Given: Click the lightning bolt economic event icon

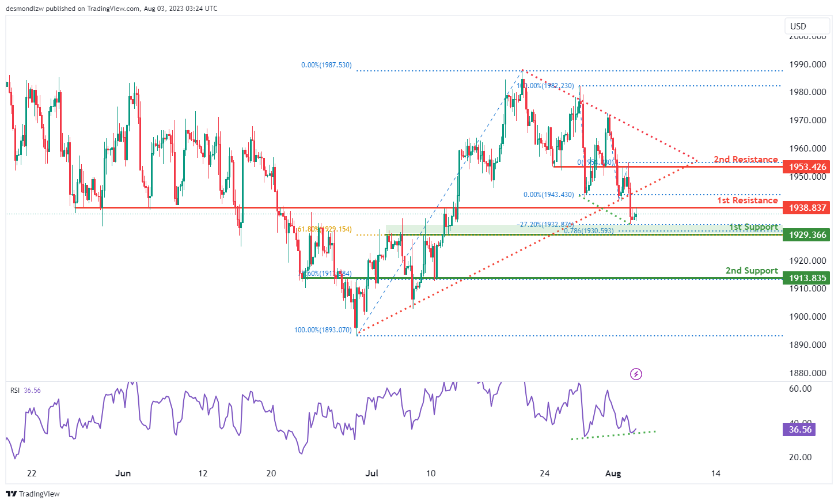Looking at the screenshot, I should click(x=636, y=374).
